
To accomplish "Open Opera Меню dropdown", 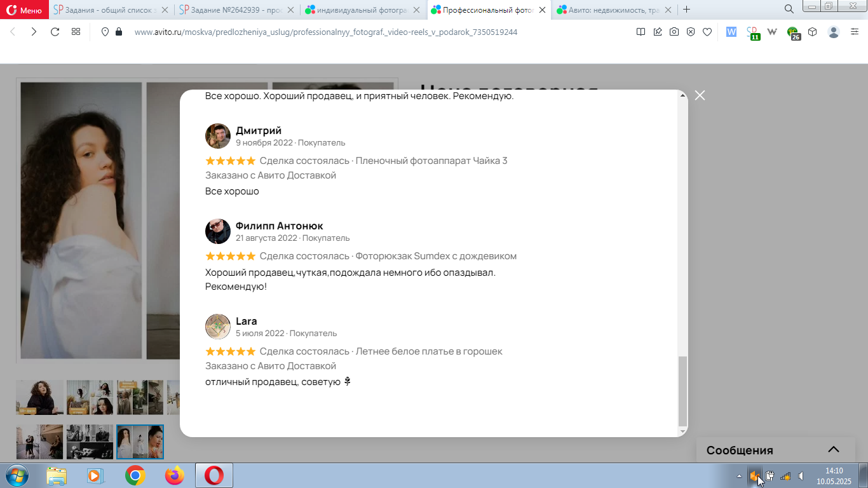I will point(24,10).
